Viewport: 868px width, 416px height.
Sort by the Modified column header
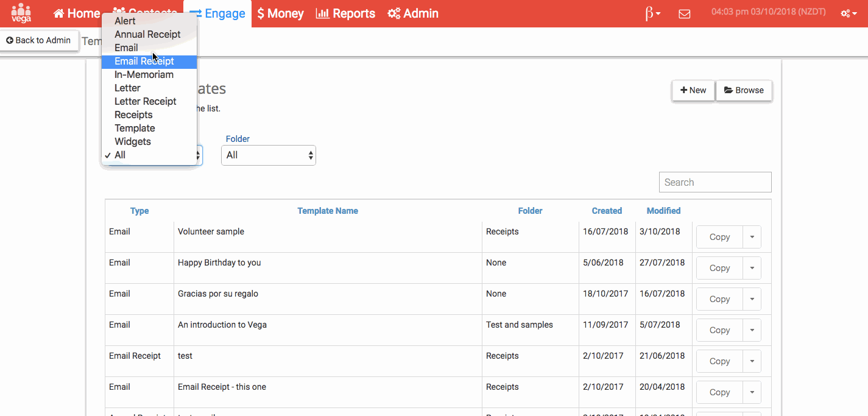(663, 211)
